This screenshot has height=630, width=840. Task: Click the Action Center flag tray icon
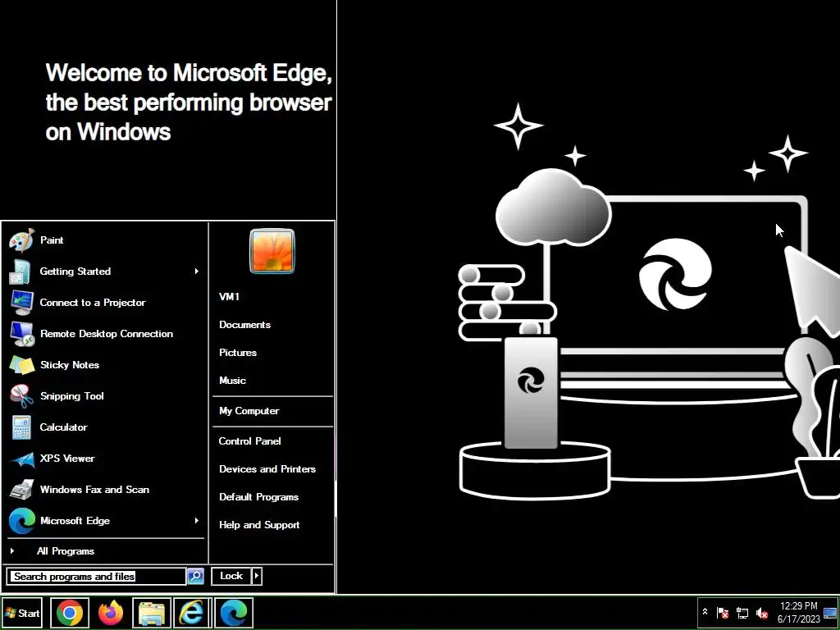723,613
